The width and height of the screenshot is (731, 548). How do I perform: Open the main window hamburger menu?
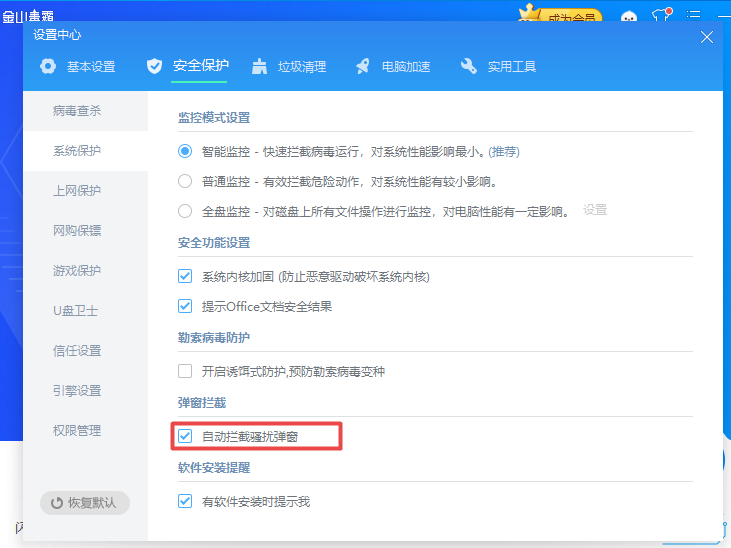click(693, 15)
